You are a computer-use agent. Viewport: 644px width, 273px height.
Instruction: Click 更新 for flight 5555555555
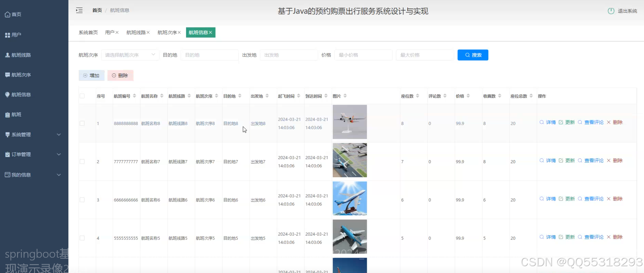(567, 237)
